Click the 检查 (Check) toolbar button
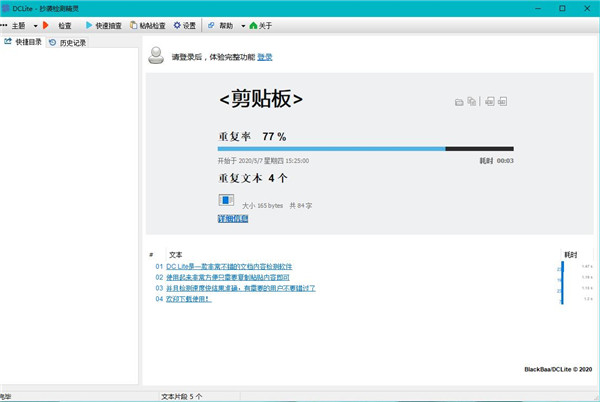Image resolution: width=600 pixels, height=402 pixels. 58,25
